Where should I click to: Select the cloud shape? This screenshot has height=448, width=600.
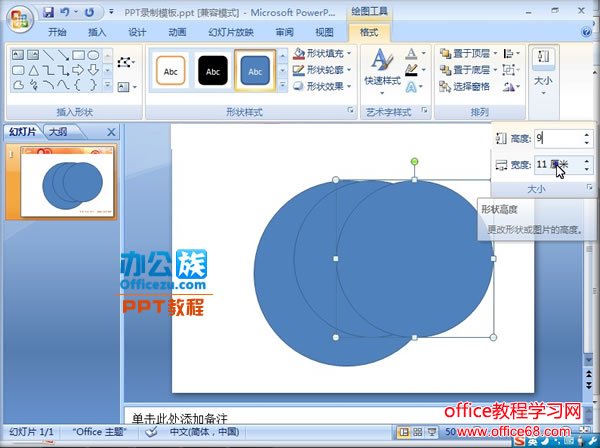point(18,85)
